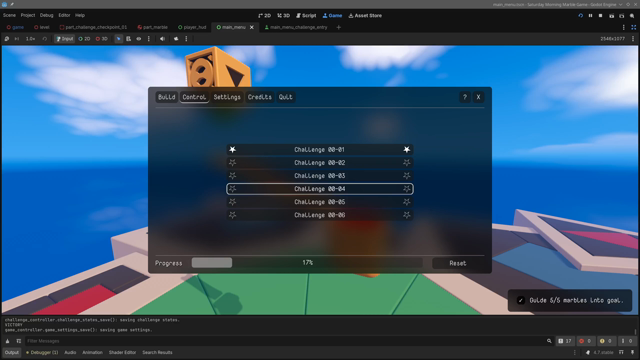Viewport: 640px width, 360px height.
Task: Click the next frame icon
Action: [17, 39]
